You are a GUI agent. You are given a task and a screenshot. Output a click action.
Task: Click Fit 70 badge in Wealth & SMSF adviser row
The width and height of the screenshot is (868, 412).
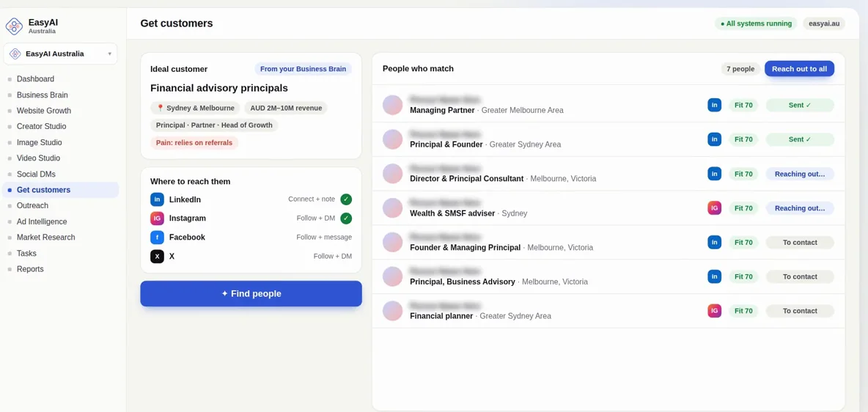(743, 208)
